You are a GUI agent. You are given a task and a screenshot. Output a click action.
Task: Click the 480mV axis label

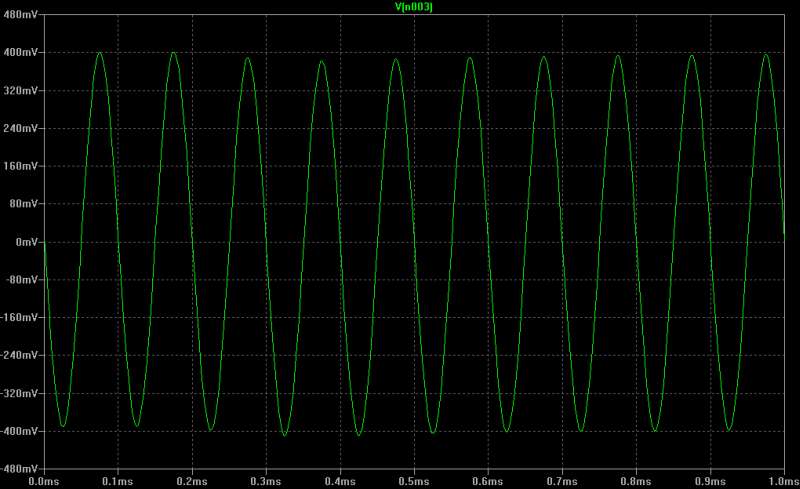click(x=20, y=14)
